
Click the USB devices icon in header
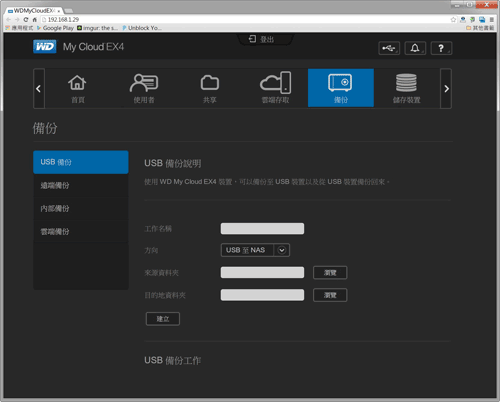pos(389,48)
